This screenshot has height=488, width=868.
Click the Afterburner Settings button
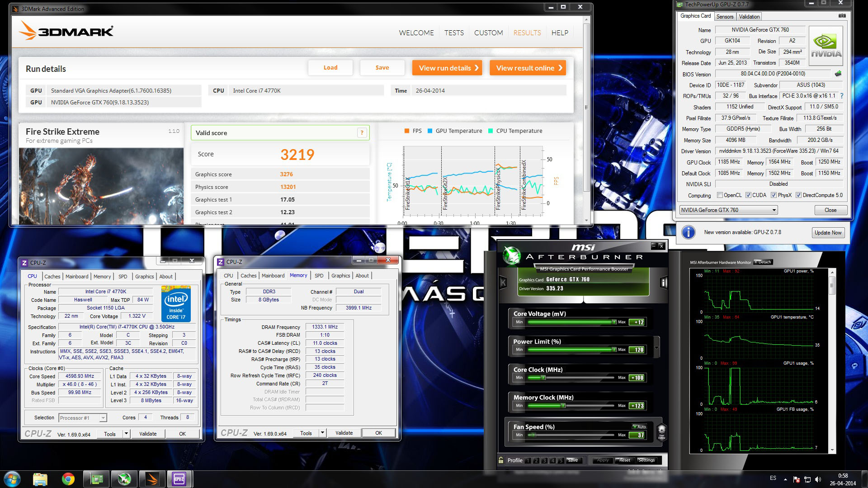click(x=646, y=460)
